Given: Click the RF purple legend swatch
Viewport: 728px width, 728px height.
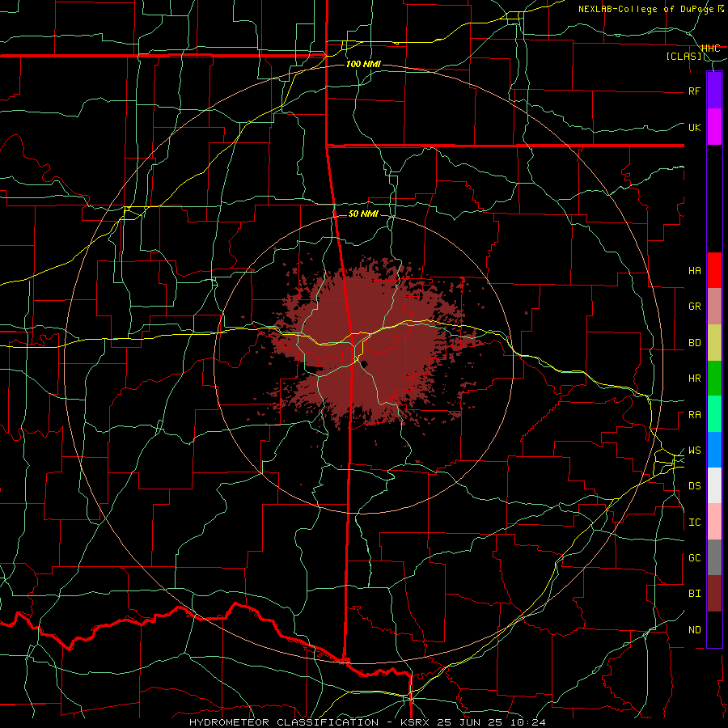Looking at the screenshot, I should tap(714, 91).
